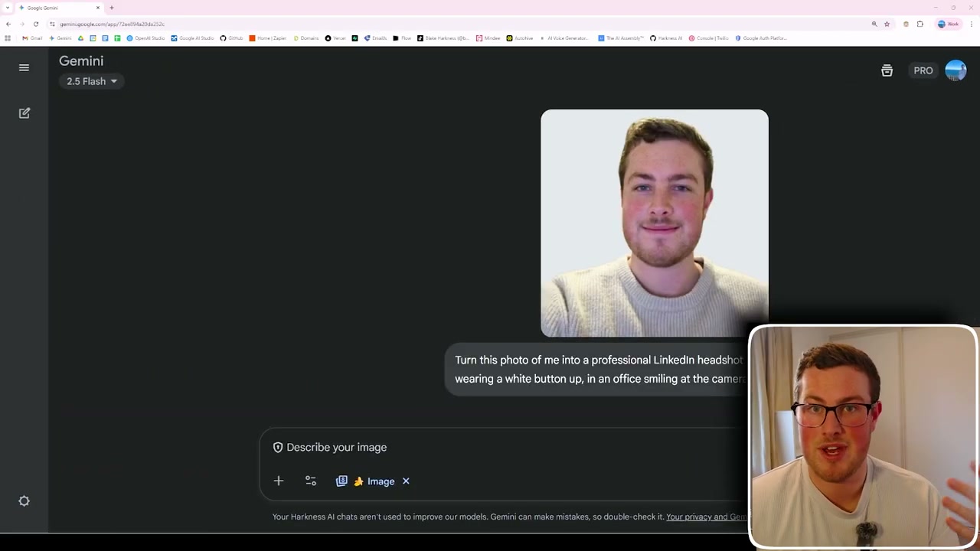Click the browser Back arrow
This screenshot has width=980, height=551.
tap(8, 24)
